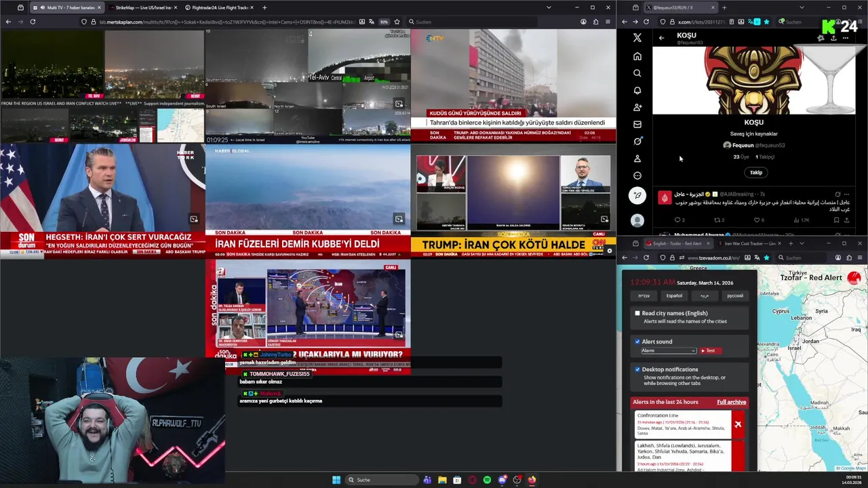Viewport: 868px width, 488px height.
Task: Open X notifications bell
Action: tap(637, 90)
